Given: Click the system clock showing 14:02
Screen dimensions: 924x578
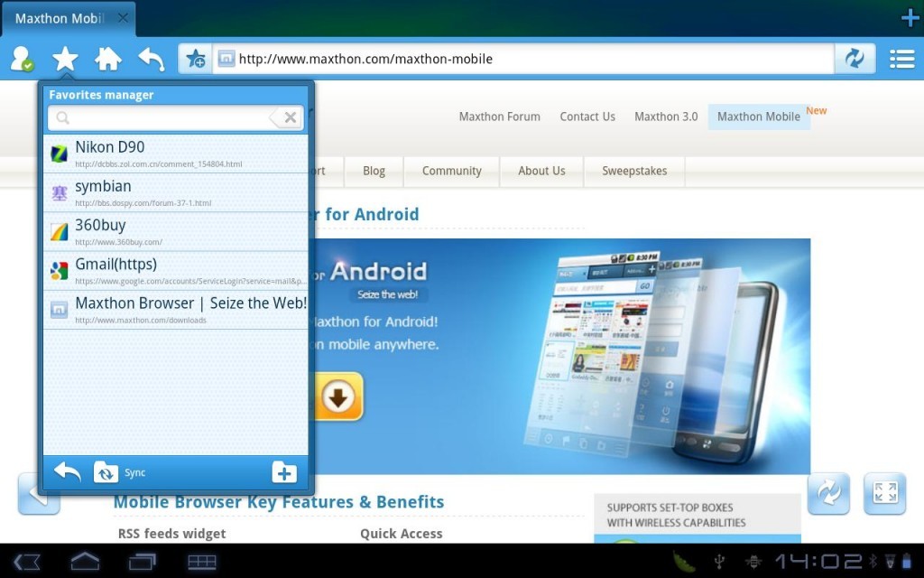Looking at the screenshot, I should (x=818, y=561).
